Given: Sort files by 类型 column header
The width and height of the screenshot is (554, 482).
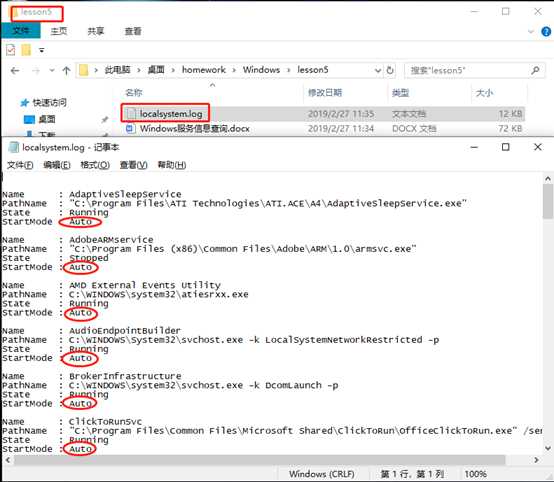Looking at the screenshot, I should point(400,93).
